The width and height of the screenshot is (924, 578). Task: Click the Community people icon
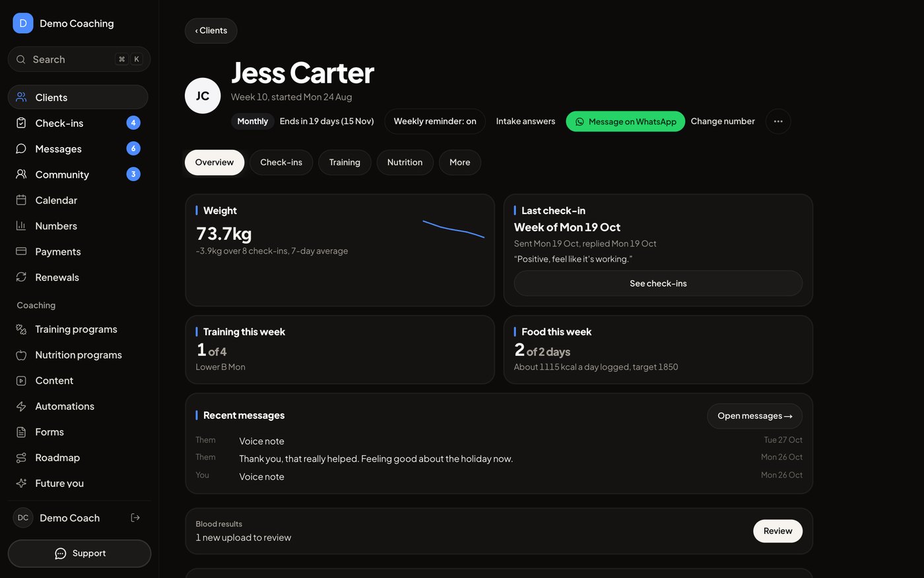pos(21,174)
